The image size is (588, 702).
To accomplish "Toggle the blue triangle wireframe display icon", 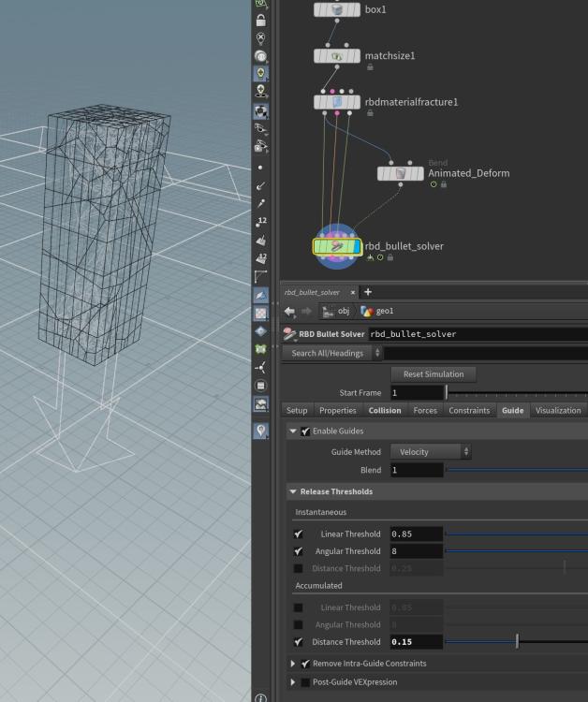I will [x=260, y=295].
